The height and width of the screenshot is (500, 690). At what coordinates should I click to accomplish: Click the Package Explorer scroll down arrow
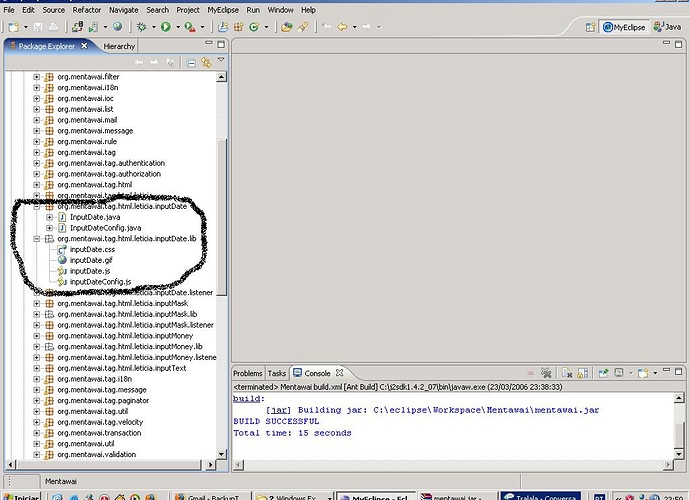point(221,454)
